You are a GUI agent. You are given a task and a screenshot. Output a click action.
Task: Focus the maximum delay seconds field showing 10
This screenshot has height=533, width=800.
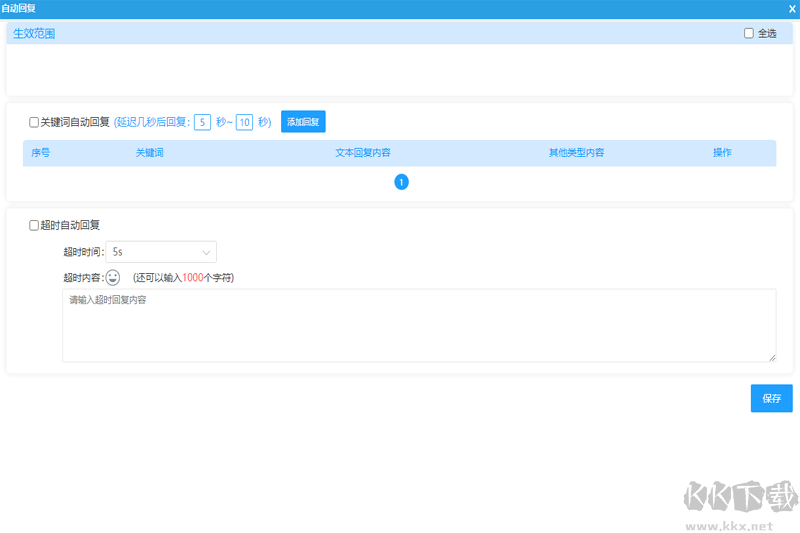click(x=244, y=122)
